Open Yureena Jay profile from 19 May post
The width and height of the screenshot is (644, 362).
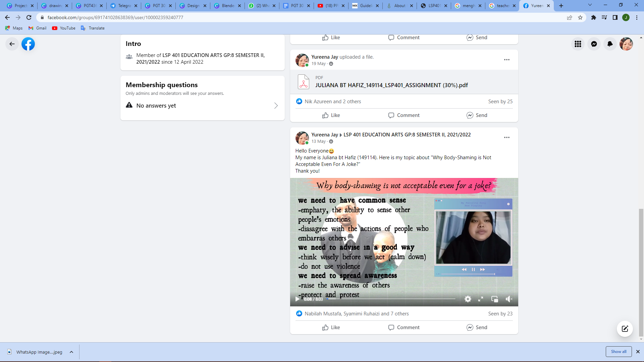(x=324, y=57)
